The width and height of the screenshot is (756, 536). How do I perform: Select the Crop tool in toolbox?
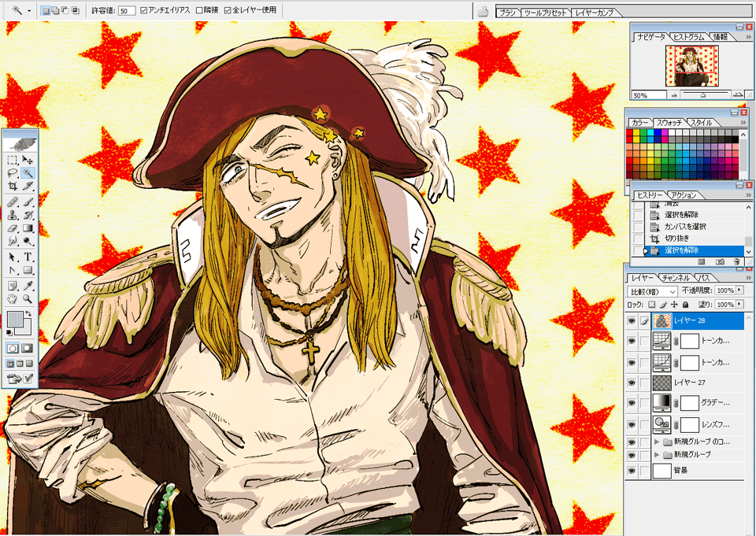point(13,186)
